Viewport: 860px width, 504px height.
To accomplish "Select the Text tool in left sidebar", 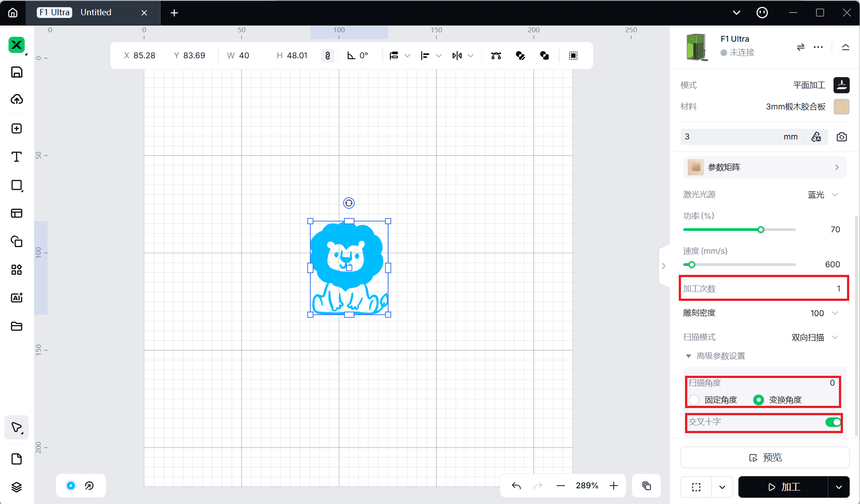I will coord(17,157).
